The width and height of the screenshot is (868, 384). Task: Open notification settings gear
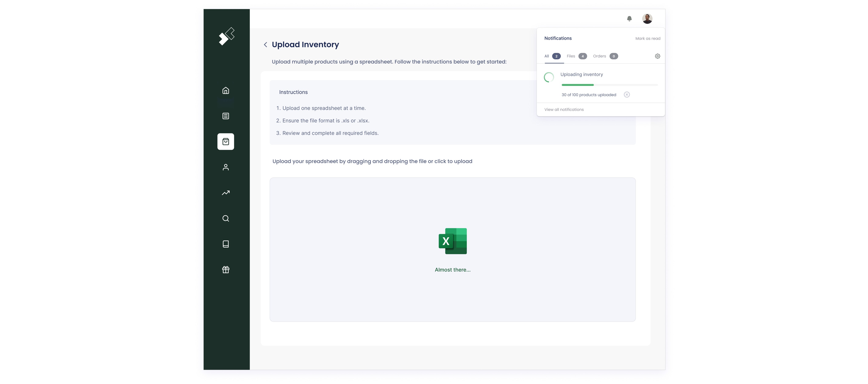tap(657, 56)
